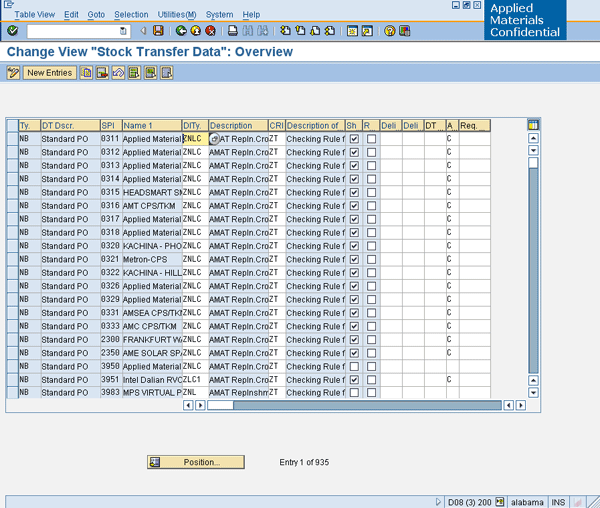Click the customize local layout icon

(x=406, y=31)
